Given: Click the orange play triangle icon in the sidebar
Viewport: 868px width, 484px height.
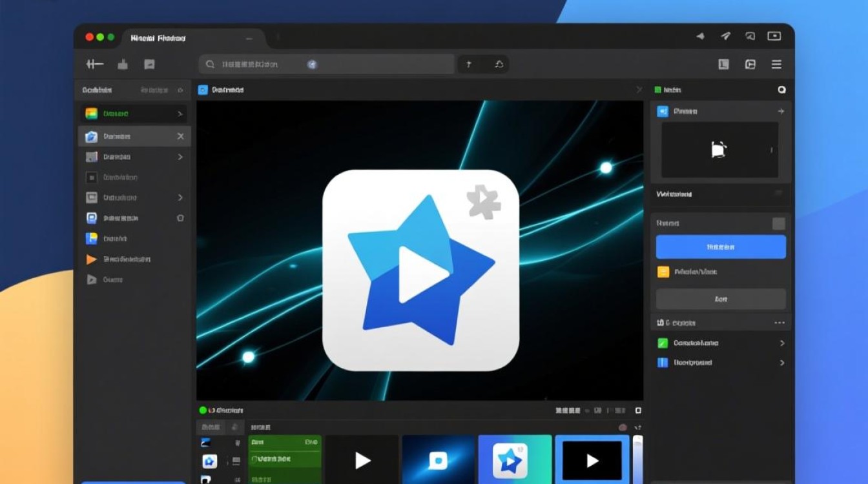Looking at the screenshot, I should tap(91, 259).
